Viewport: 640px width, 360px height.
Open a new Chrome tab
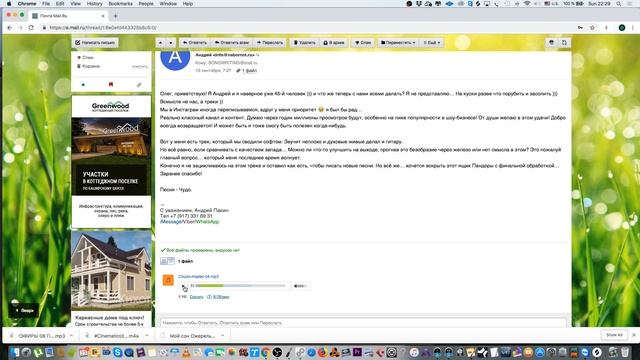[x=116, y=16]
